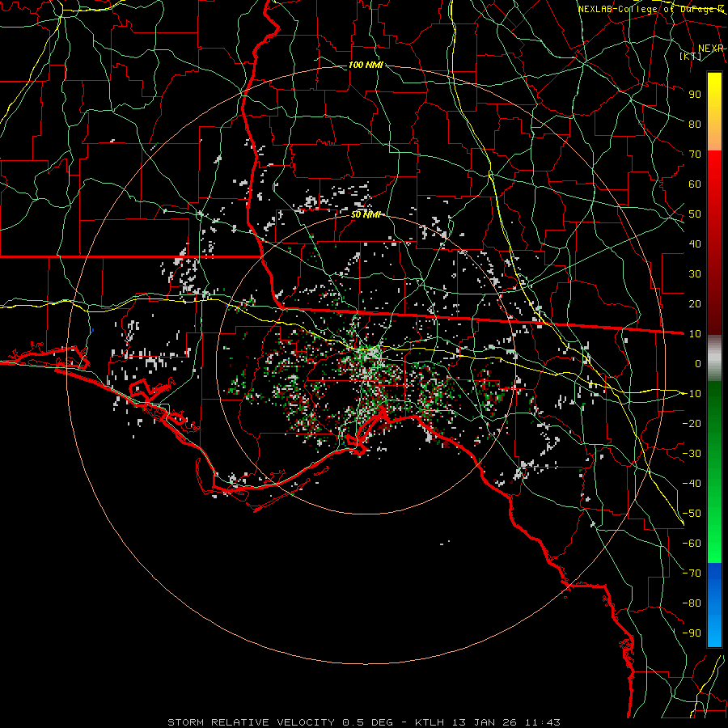
Task: Click the "0" value on the velocity scale
Action: click(x=698, y=363)
